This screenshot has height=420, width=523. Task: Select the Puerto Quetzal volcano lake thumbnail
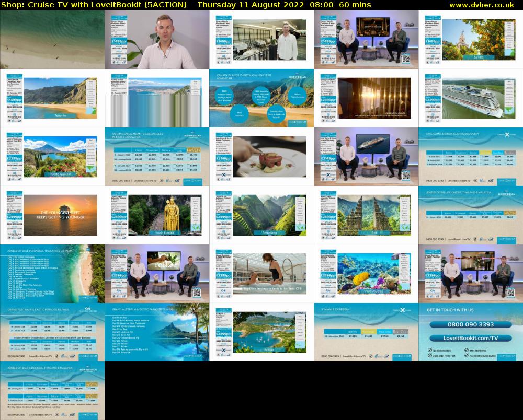coord(52,157)
